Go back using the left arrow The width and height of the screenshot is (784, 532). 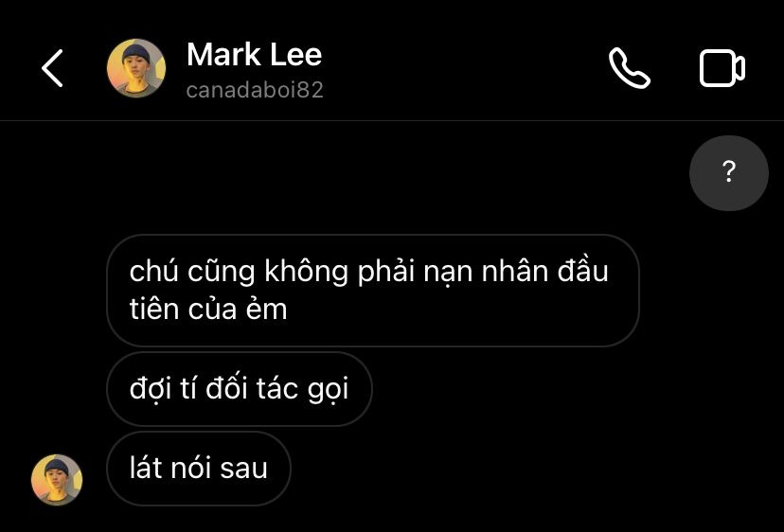[52, 68]
